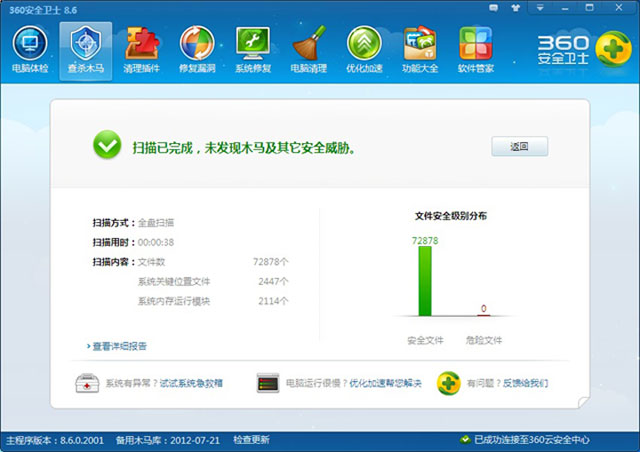Click the first-aid kit icon
The height and width of the screenshot is (452, 640).
click(x=87, y=383)
